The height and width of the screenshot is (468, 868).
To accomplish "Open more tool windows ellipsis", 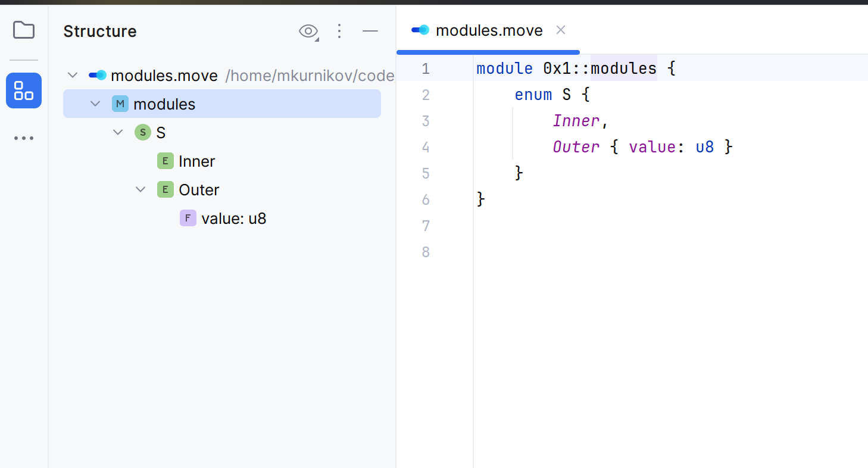I will coord(24,138).
